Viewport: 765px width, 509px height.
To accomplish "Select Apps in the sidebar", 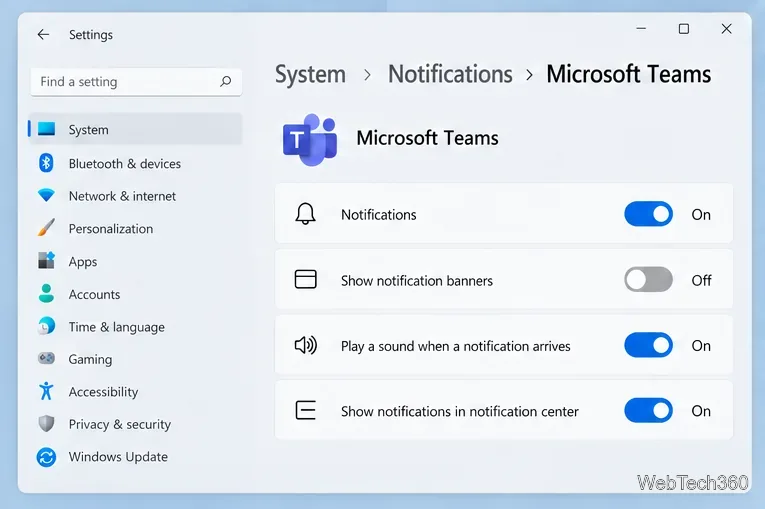I will click(83, 262).
